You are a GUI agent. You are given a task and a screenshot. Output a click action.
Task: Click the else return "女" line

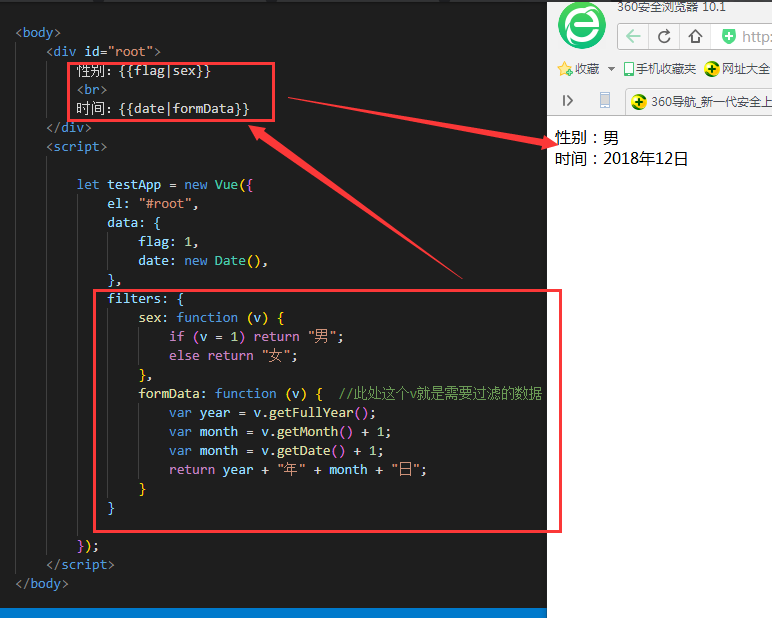[233, 356]
